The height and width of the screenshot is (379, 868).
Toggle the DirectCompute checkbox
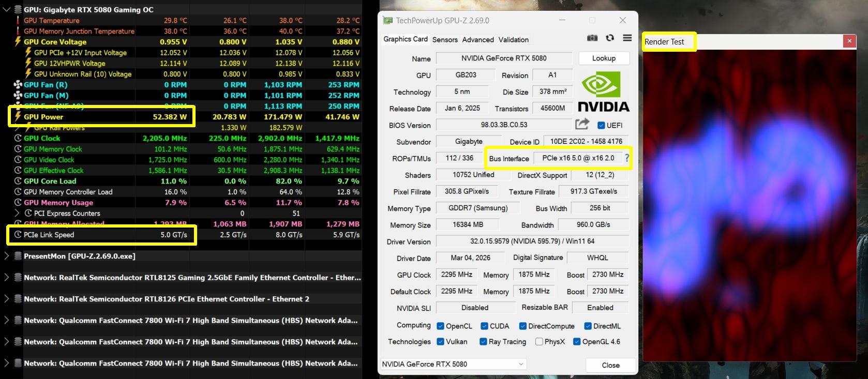pos(522,326)
